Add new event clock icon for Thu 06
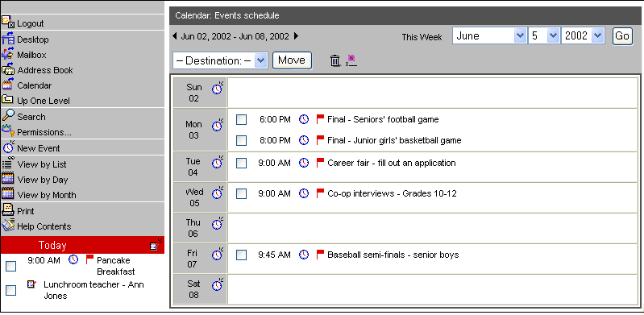This screenshot has height=315, width=644. (218, 223)
